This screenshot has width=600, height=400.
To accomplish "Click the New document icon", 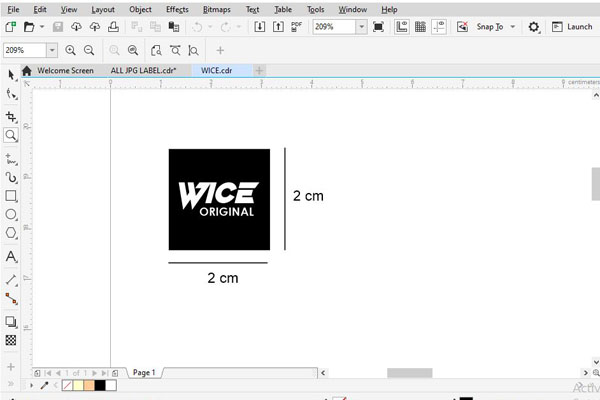I will [10, 27].
